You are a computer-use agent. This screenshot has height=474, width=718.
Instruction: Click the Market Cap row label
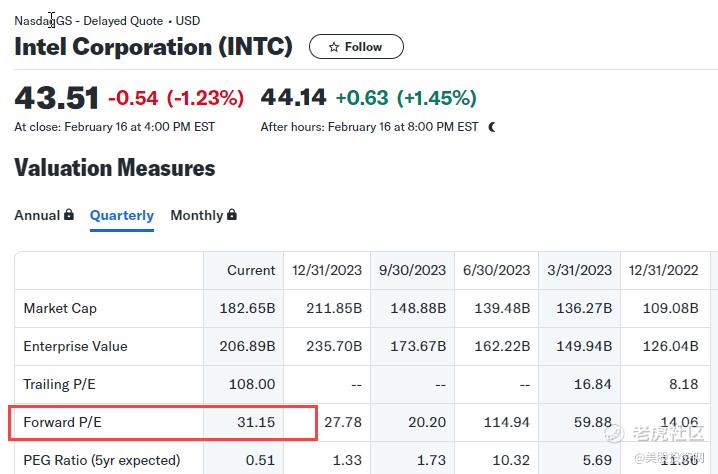point(60,308)
